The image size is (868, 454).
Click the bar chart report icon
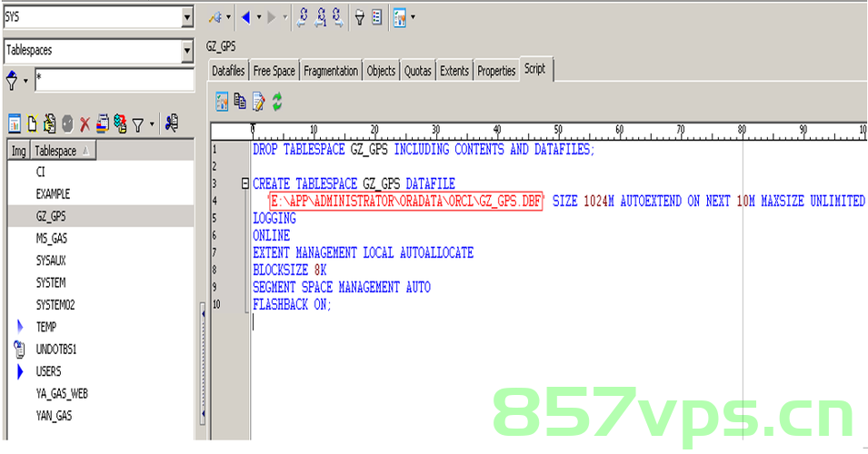point(15,123)
